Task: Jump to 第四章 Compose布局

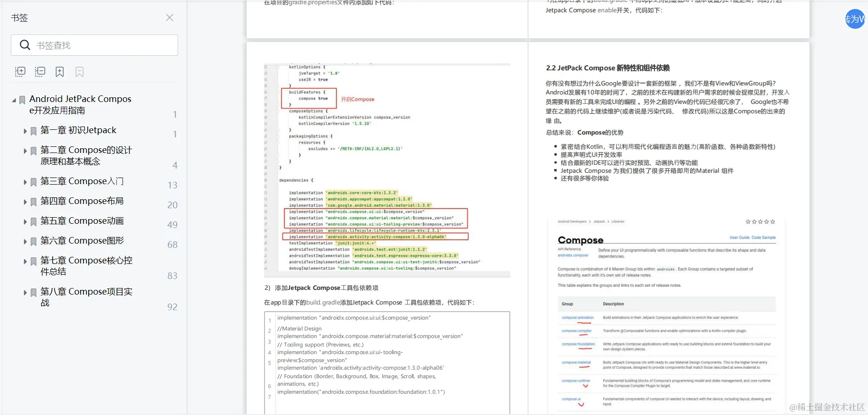Action: click(x=82, y=201)
